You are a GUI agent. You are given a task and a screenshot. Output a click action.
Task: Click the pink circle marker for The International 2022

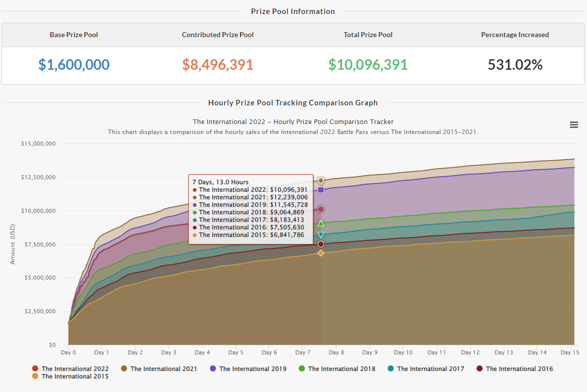[x=320, y=209]
